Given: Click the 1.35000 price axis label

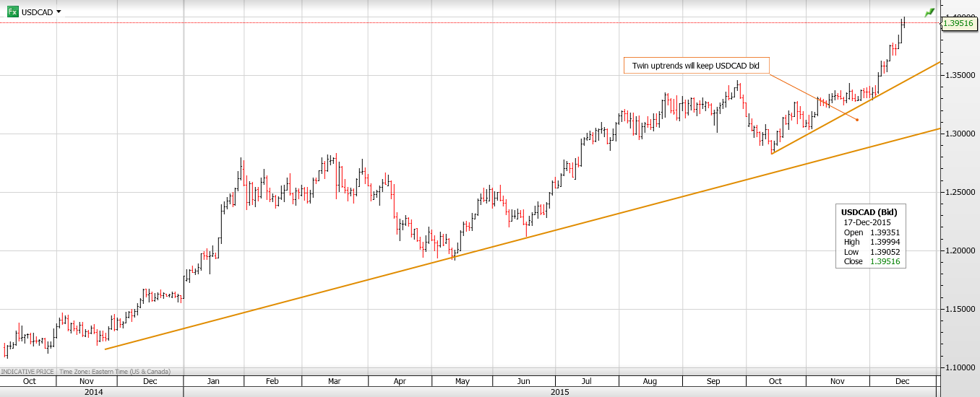Looking at the screenshot, I should point(960,75).
